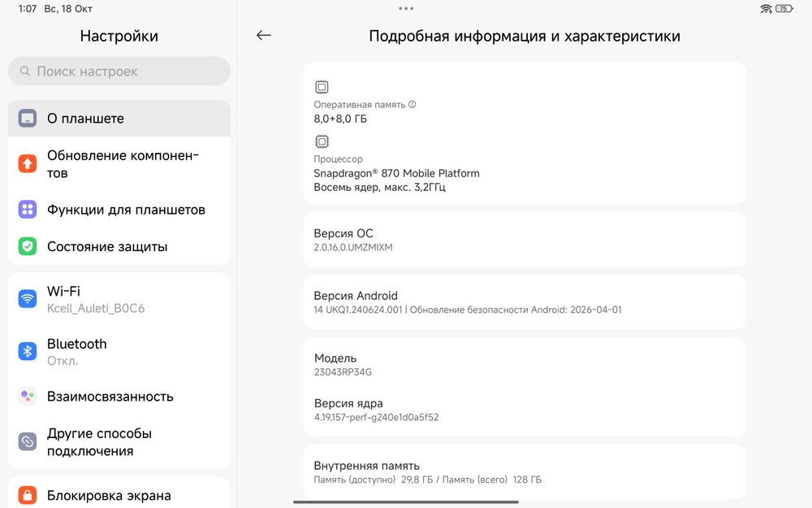Image resolution: width=812 pixels, height=508 pixels.
Task: Click the Kcell_Auleti_B0C6 network name
Action: pos(96,308)
